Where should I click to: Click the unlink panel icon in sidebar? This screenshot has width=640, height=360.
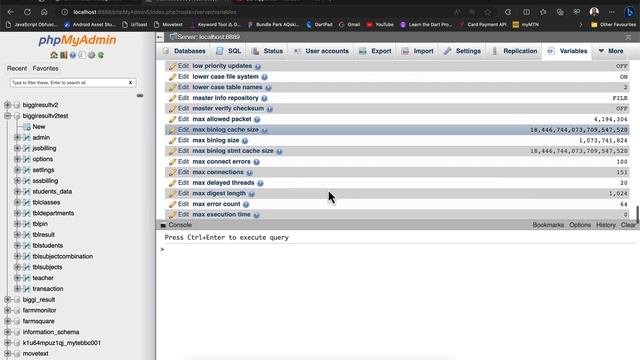click(140, 96)
